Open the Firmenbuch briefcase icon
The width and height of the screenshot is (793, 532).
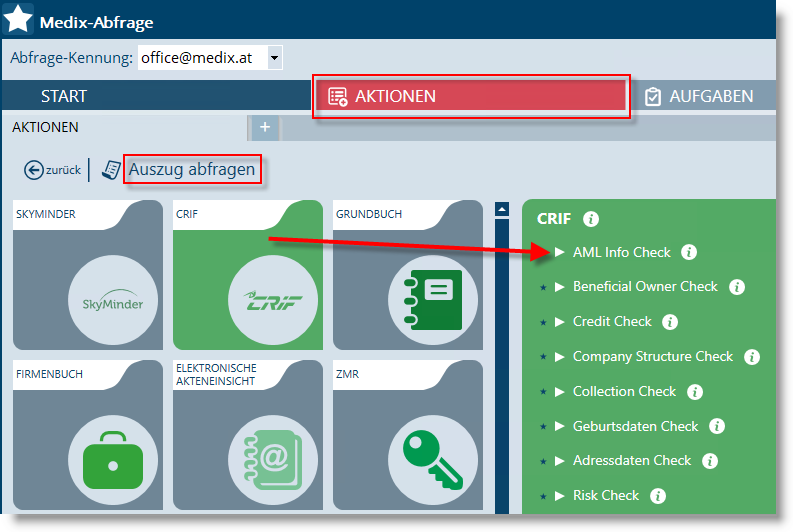113,458
